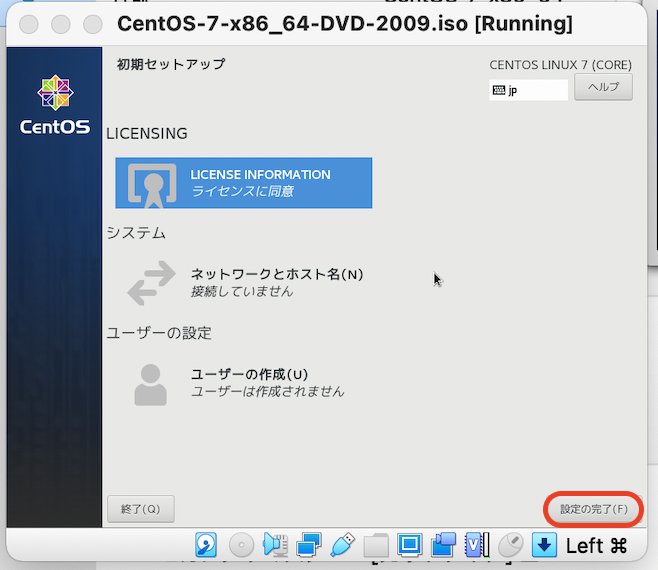Click the Left ⌘ host key label

point(596,546)
